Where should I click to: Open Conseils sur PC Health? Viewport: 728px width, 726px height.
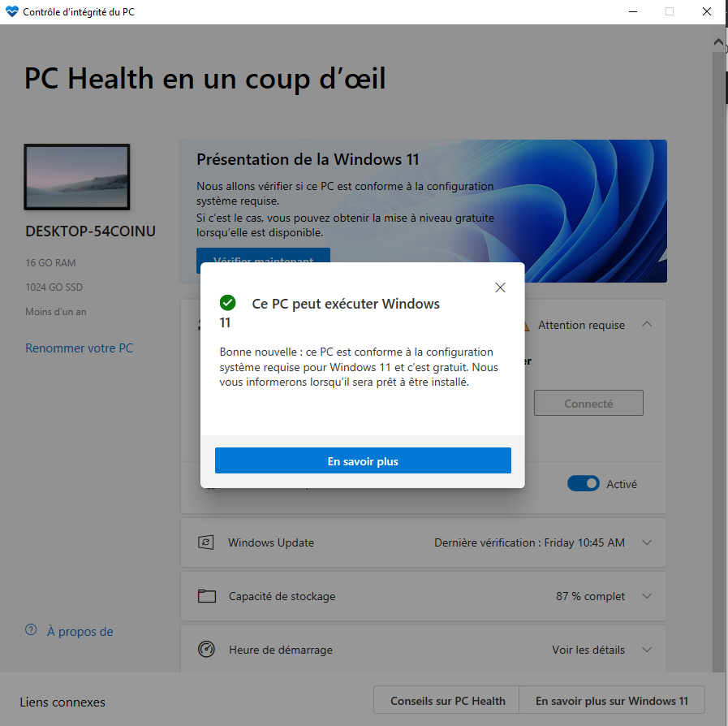446,701
